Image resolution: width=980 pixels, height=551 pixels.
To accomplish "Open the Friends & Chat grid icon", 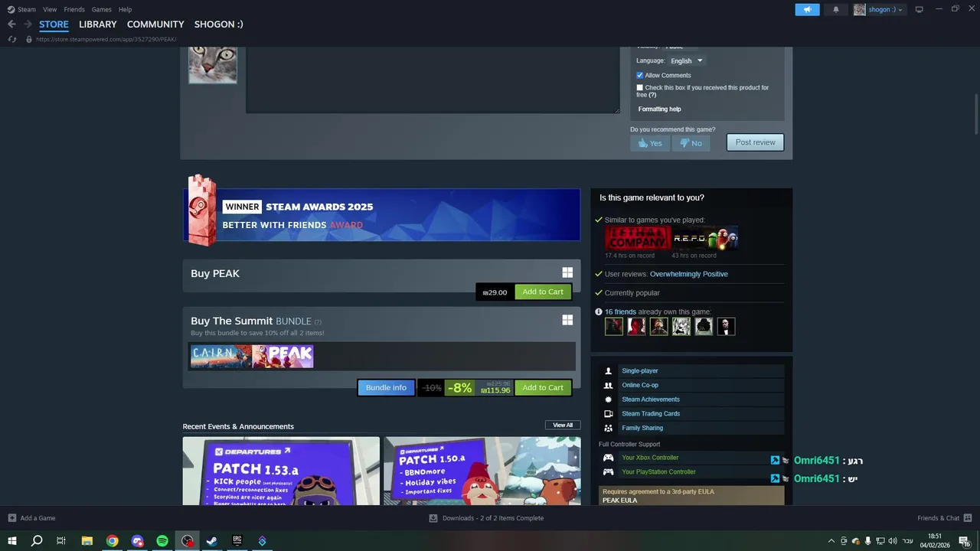I will [968, 518].
